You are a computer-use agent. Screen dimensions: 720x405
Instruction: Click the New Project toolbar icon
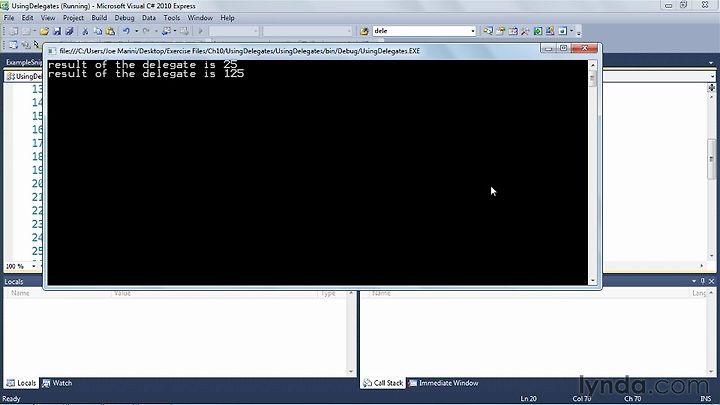(14, 31)
